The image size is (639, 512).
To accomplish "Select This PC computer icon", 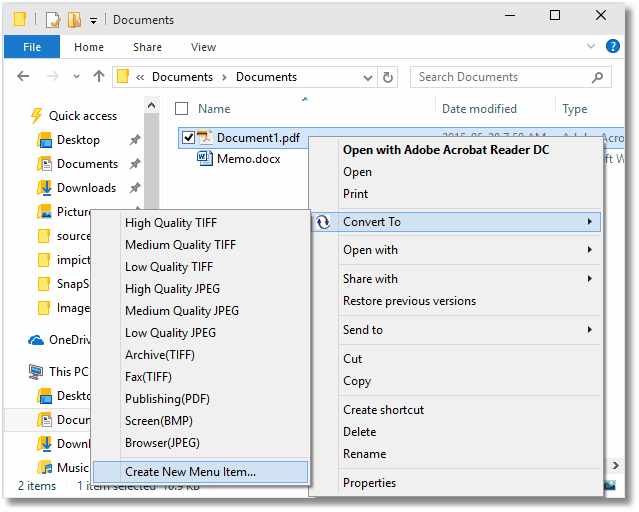I will click(36, 372).
